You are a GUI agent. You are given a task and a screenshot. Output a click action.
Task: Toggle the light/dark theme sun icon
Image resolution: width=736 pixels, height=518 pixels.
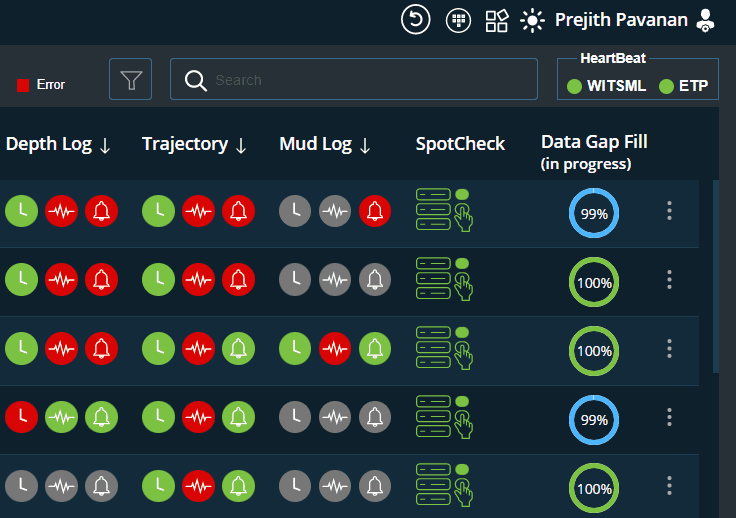(533, 20)
